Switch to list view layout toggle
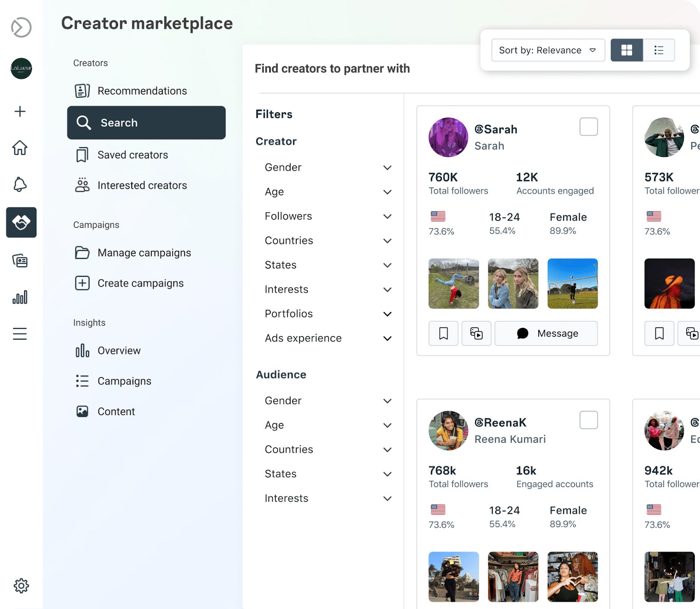 [x=658, y=50]
